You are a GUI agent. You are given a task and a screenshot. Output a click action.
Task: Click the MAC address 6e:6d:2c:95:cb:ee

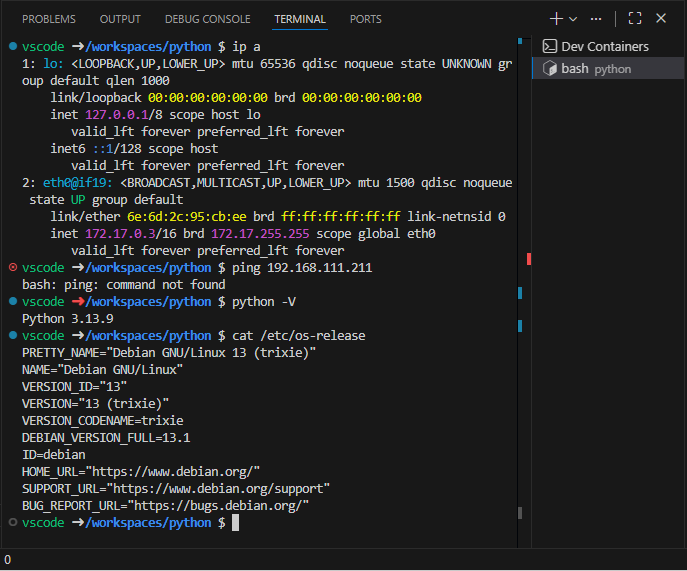coord(187,216)
